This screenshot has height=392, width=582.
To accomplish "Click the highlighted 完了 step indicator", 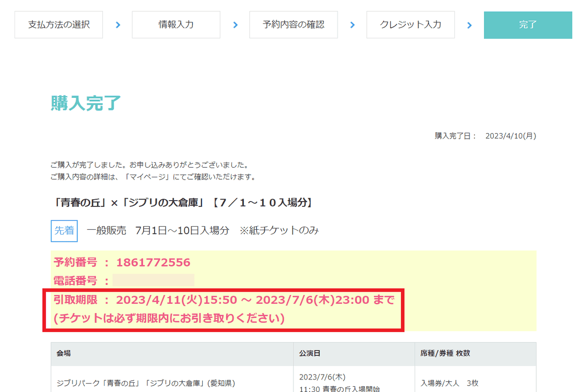I will click(x=528, y=25).
